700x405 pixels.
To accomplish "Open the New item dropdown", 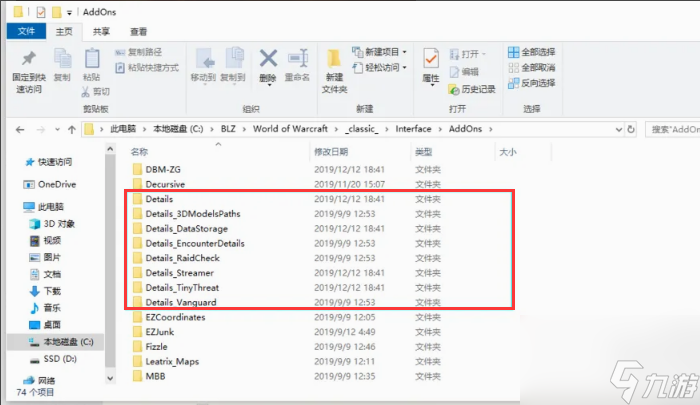I will [379, 52].
